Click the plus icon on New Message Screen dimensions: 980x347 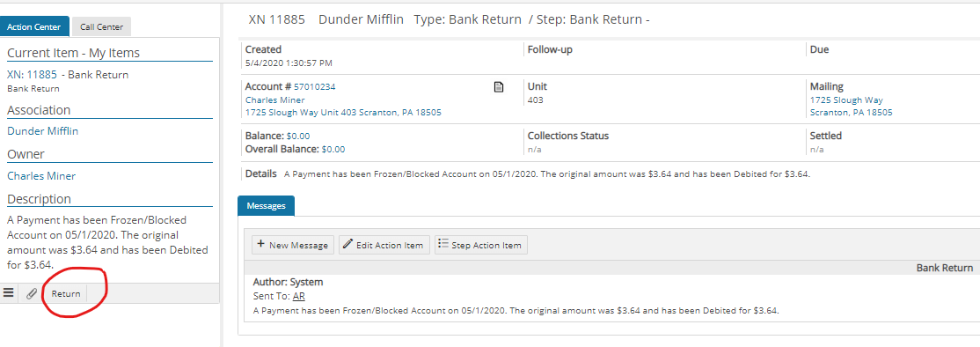click(x=260, y=245)
